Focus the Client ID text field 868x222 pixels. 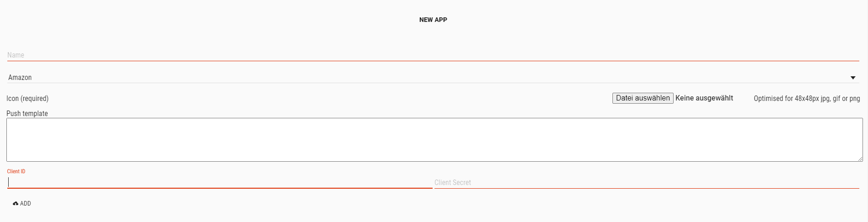click(220, 182)
